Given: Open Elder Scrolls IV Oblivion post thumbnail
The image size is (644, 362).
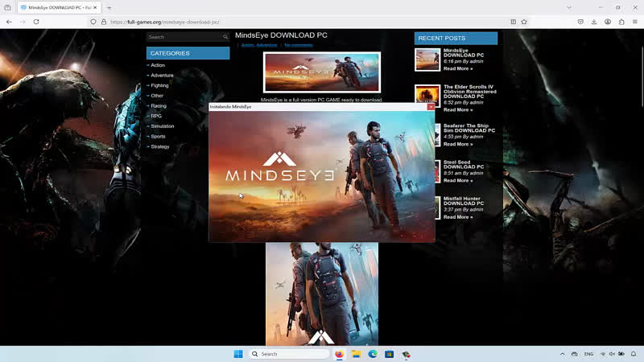Looking at the screenshot, I should pos(427,96).
